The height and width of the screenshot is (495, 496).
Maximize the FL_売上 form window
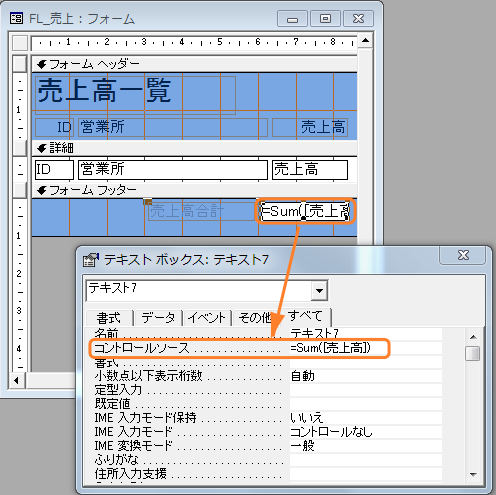325,19
